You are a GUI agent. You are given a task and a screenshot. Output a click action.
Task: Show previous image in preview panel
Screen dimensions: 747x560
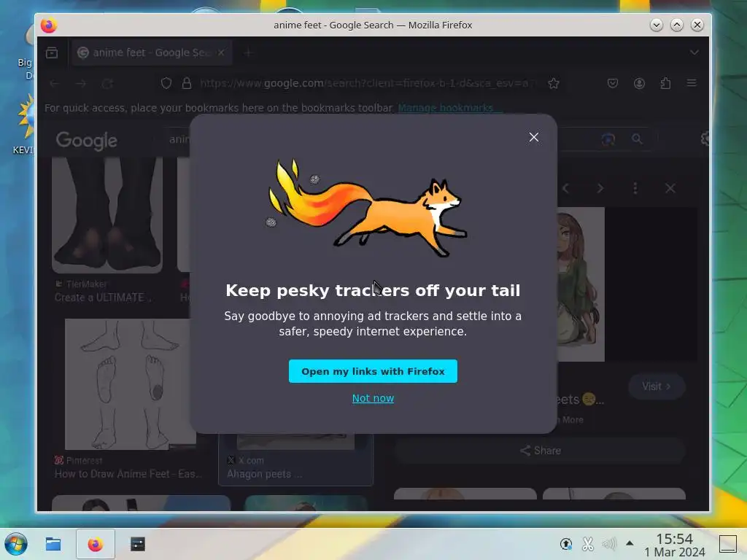(x=566, y=189)
